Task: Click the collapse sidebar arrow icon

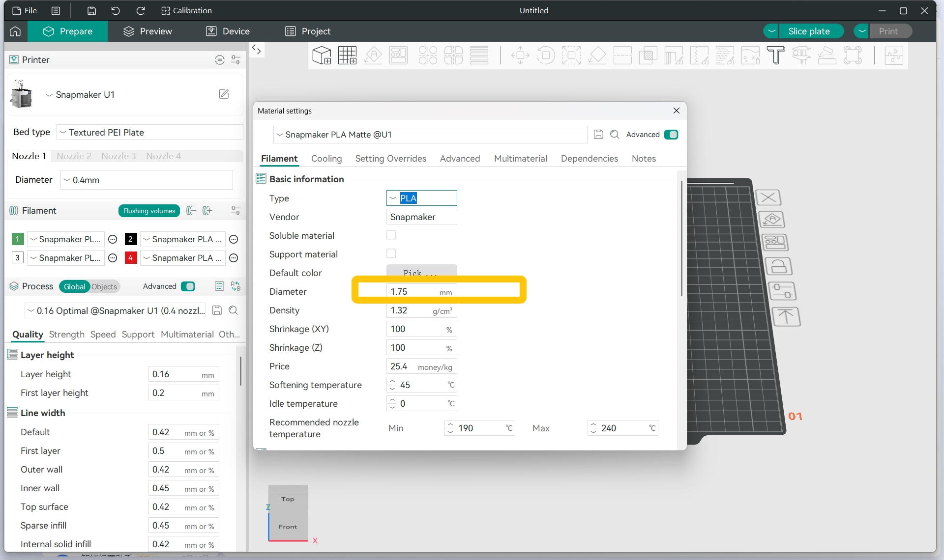Action: click(x=256, y=49)
